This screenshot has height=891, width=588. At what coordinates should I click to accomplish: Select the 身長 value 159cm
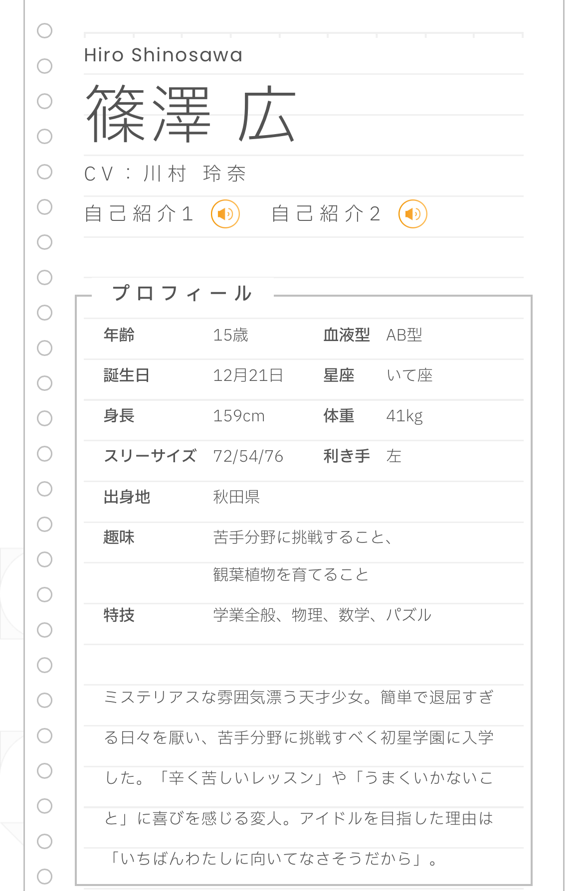coord(239,416)
